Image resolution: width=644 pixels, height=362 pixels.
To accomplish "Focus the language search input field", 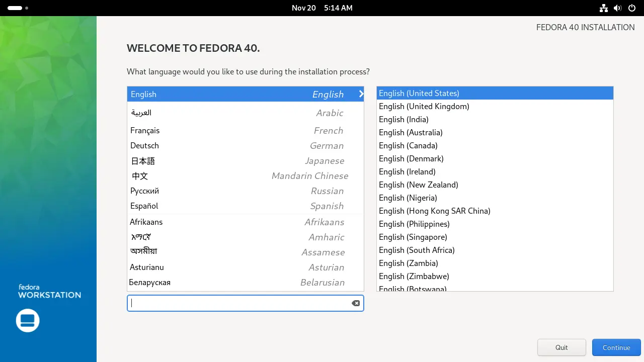I will click(239, 303).
